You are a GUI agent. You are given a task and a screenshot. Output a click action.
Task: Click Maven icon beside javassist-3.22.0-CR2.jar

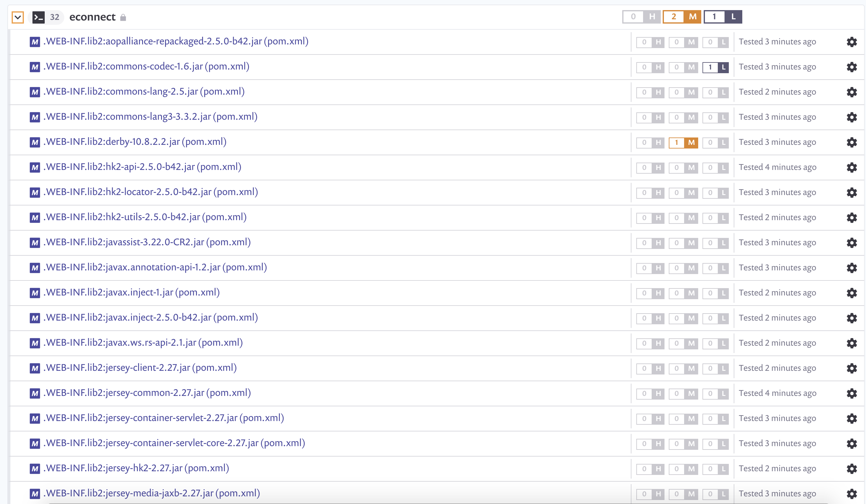(35, 243)
